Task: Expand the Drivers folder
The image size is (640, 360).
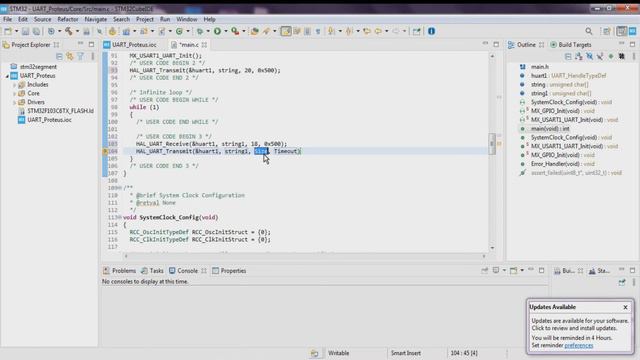Action: pyautogui.click(x=14, y=102)
